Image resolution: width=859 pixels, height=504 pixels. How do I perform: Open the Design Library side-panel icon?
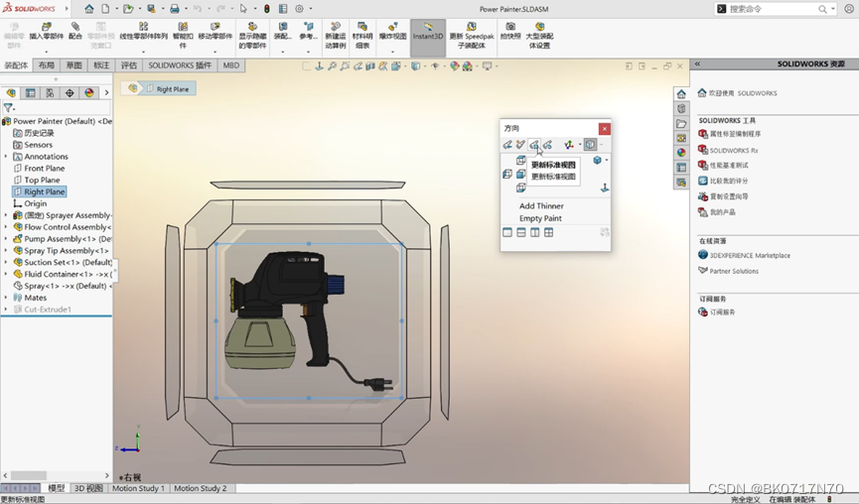click(x=681, y=108)
